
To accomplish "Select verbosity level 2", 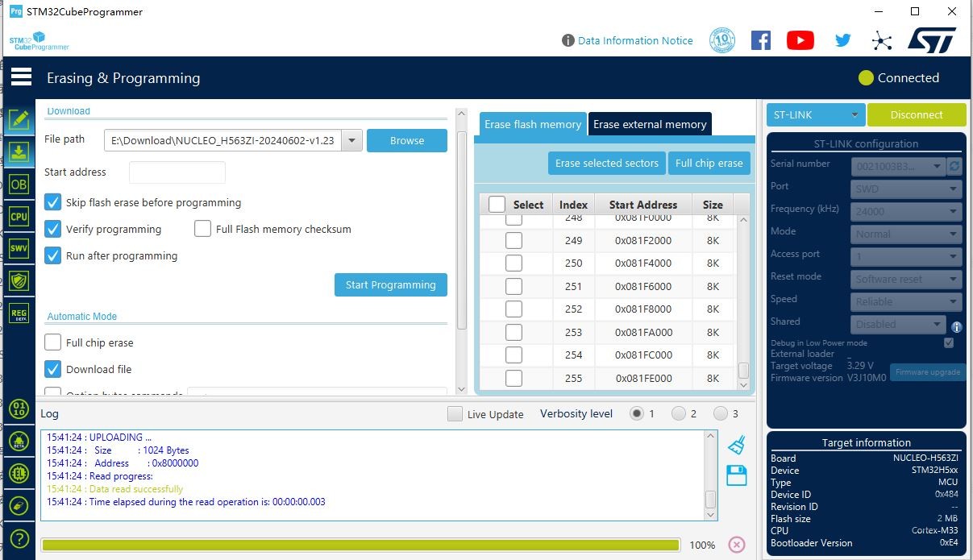I will (x=678, y=413).
